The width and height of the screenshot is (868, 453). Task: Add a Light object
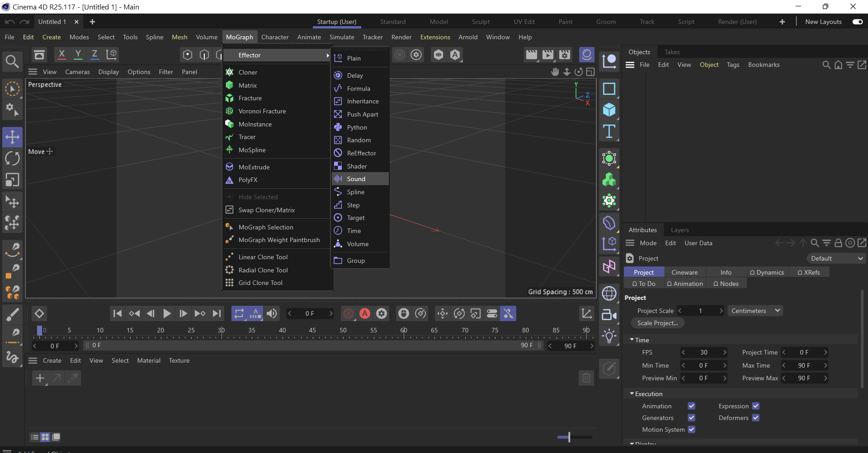(609, 336)
